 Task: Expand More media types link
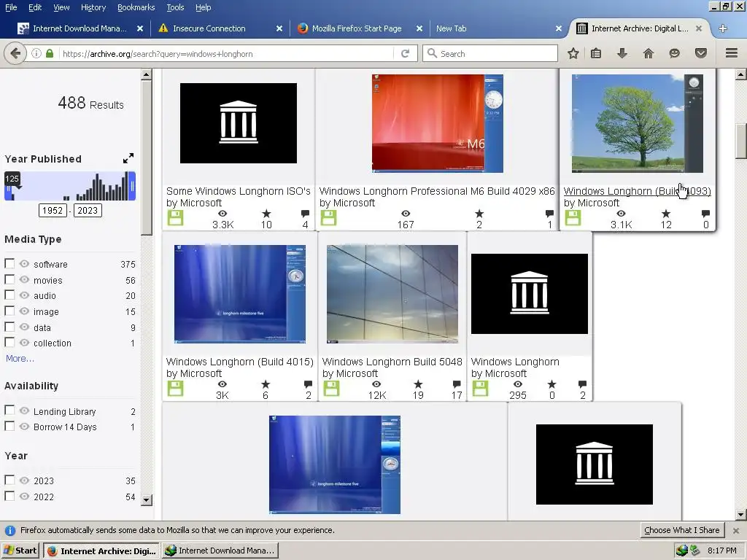tap(20, 359)
